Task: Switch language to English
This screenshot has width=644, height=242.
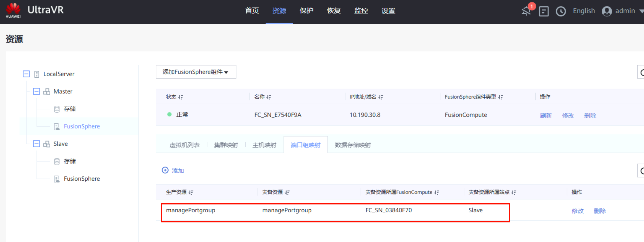Action: click(584, 11)
